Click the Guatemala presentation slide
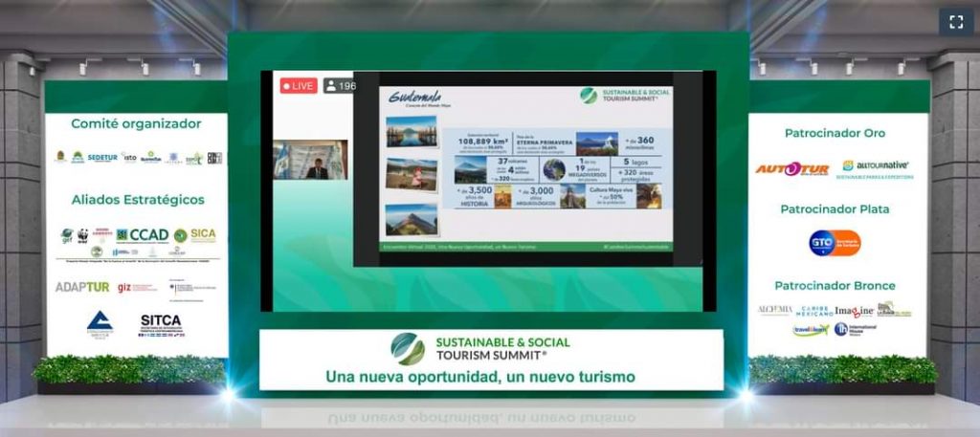Viewport: 980px width, 437px height. 527,169
